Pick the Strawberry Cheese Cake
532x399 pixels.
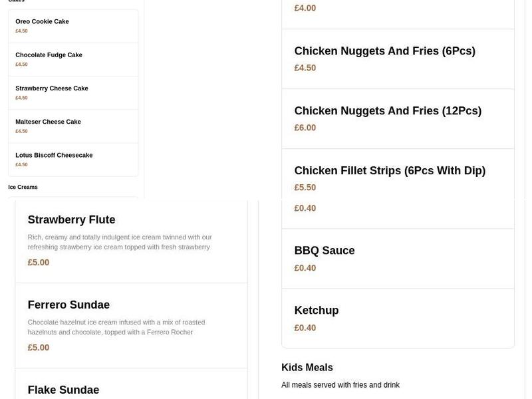click(x=51, y=88)
